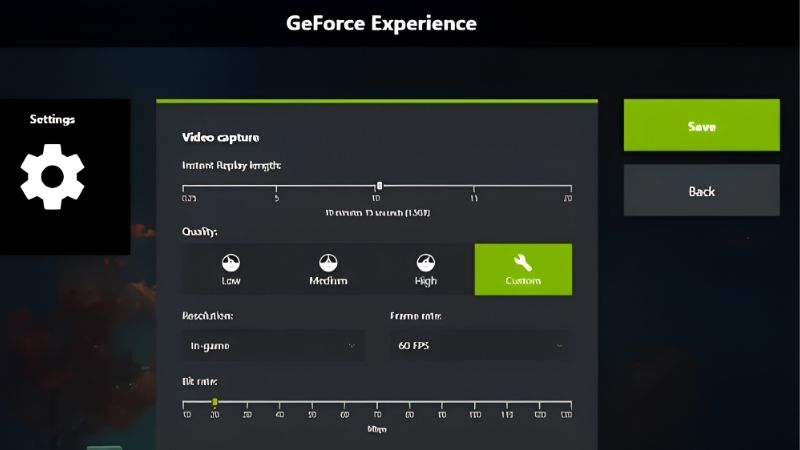800x450 pixels.
Task: Select the Custom quality preset
Action: tap(523, 269)
